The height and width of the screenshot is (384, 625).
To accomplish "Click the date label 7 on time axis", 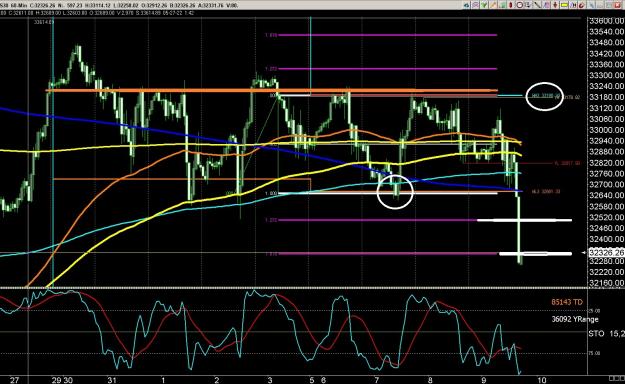I will (377, 380).
